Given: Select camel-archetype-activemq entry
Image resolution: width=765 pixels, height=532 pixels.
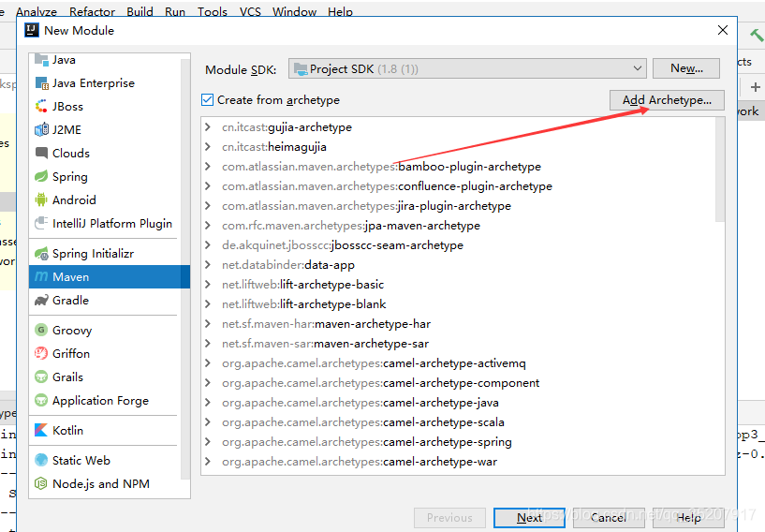Looking at the screenshot, I should coord(374,363).
